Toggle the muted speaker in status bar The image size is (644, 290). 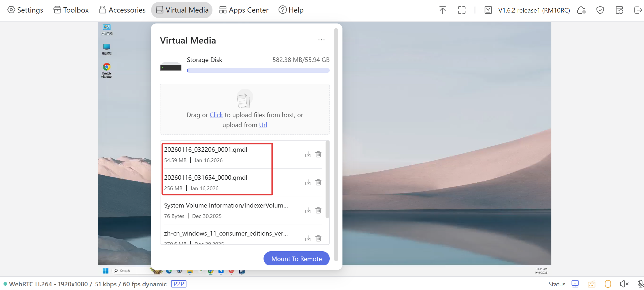pos(624,284)
